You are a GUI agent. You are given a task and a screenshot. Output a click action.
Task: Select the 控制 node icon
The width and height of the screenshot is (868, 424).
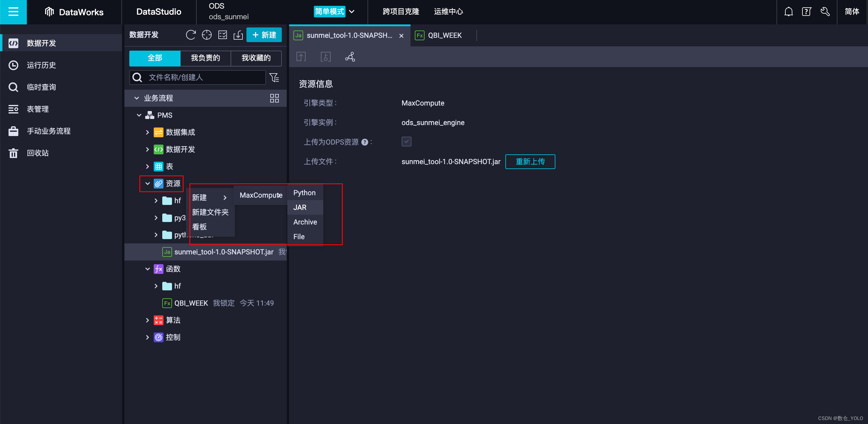(x=158, y=337)
